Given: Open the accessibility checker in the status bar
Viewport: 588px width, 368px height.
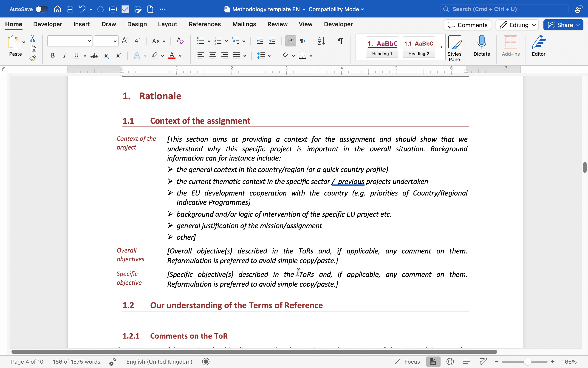Looking at the screenshot, I should coord(113,362).
